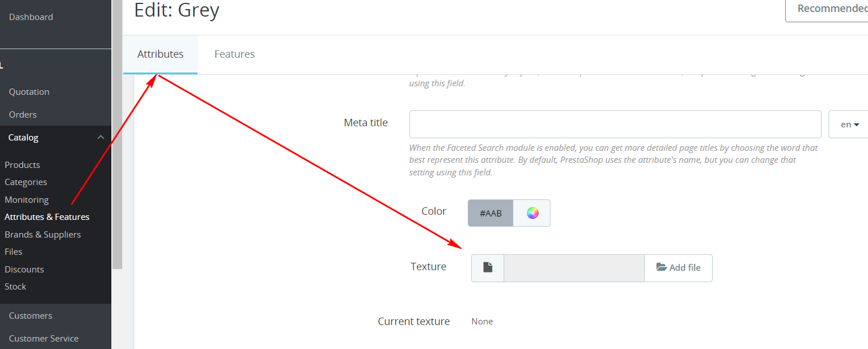Click the Recommended button at top
This screenshot has width=868, height=349.
(x=831, y=9)
